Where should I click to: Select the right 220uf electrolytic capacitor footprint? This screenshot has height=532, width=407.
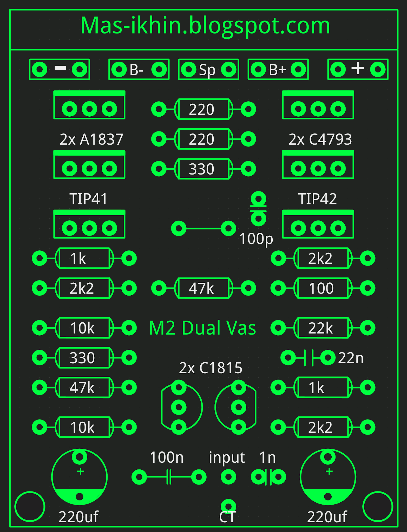pos(328,477)
